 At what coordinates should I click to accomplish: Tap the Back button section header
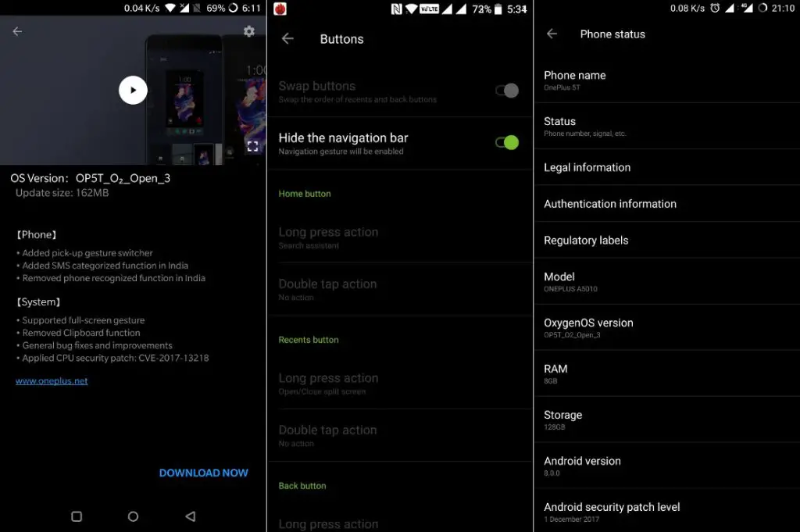click(302, 486)
